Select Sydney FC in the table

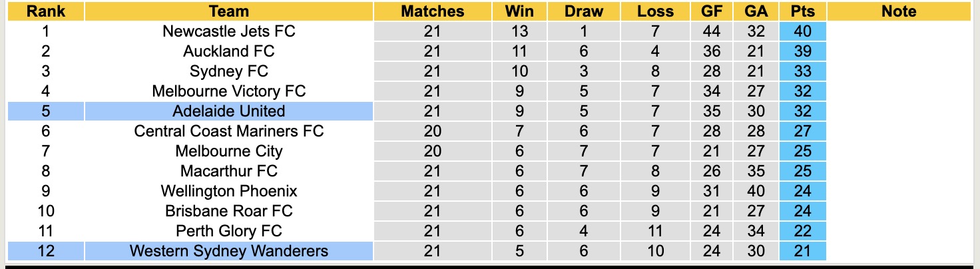[228, 71]
